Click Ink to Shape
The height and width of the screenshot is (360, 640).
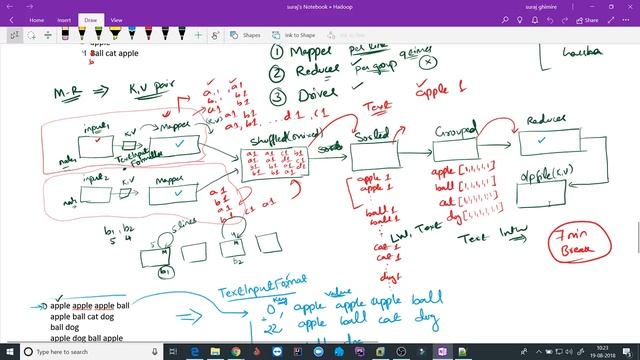294,36
